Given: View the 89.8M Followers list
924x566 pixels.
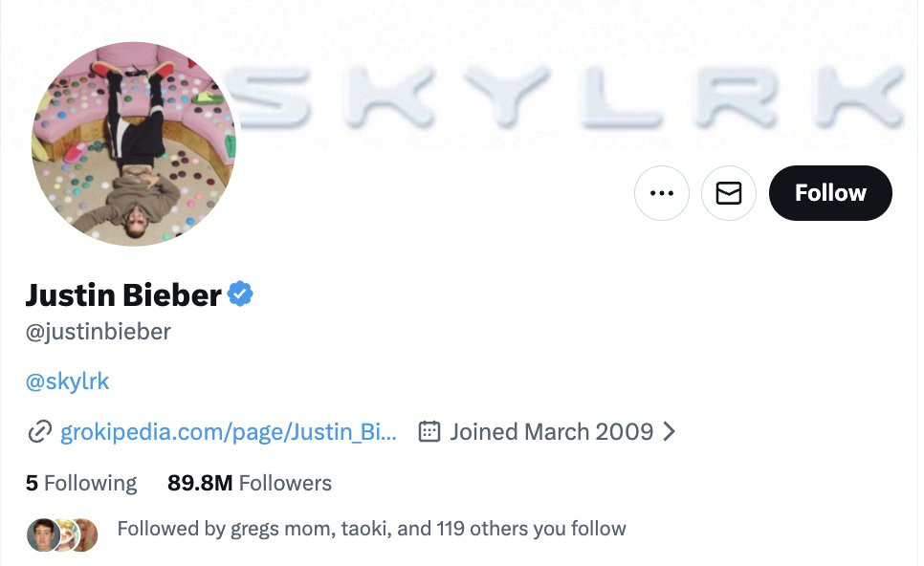Looking at the screenshot, I should click(250, 484).
